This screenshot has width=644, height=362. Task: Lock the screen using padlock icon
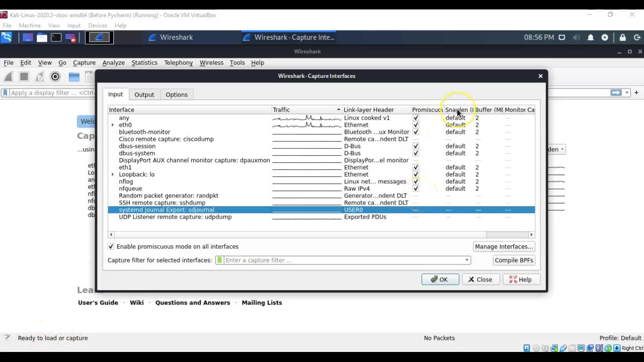[x=623, y=38]
